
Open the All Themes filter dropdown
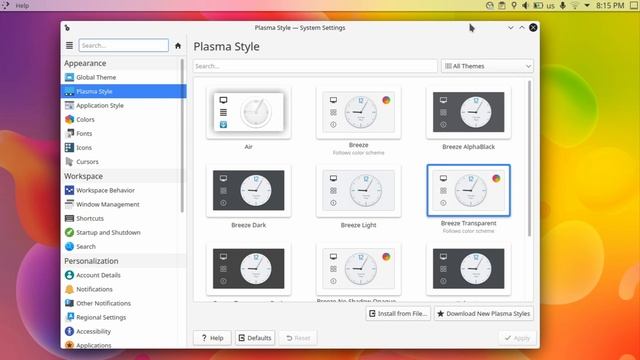pos(487,66)
